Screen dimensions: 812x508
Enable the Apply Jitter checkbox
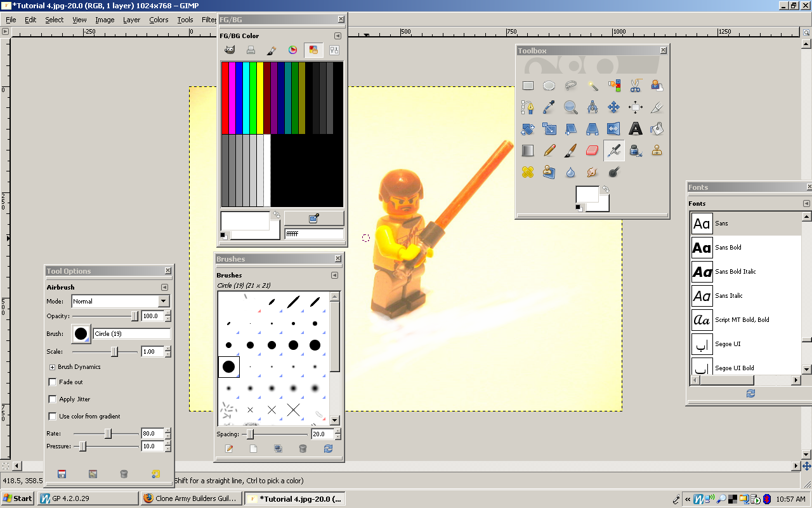(x=53, y=399)
